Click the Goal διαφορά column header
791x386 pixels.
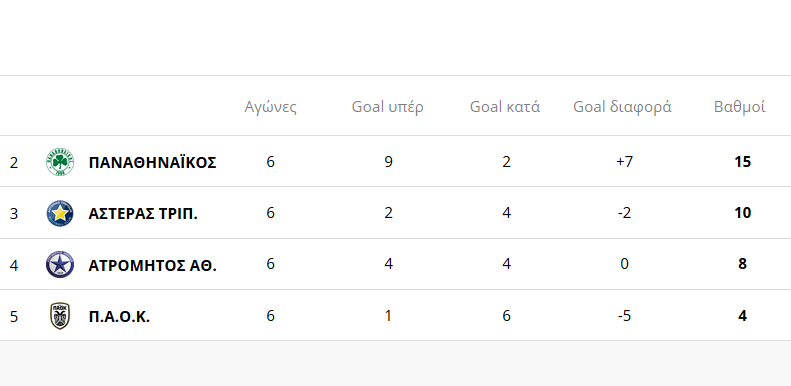[623, 107]
